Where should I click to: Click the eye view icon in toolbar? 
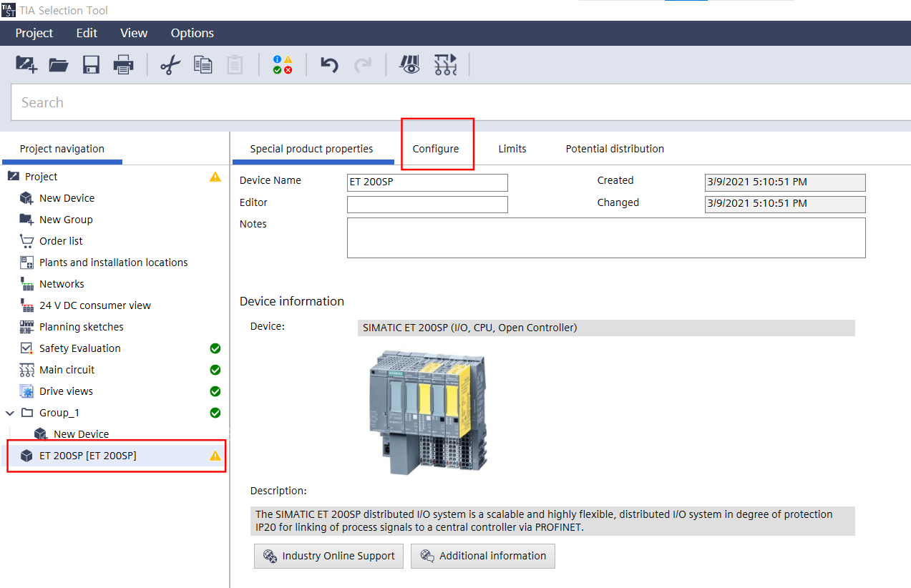coord(410,65)
